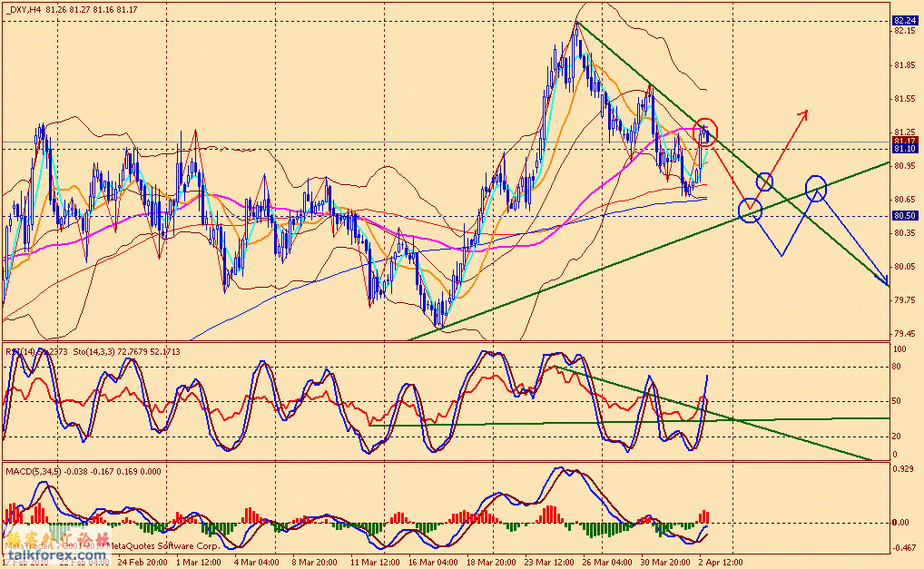Click the 16 Mar 04:00 time label
Viewport: 924px width, 569px height.
432,563
